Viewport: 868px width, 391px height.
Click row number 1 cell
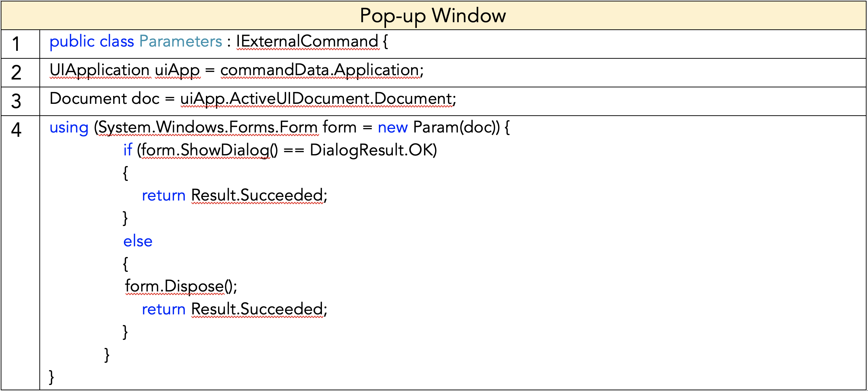click(16, 44)
